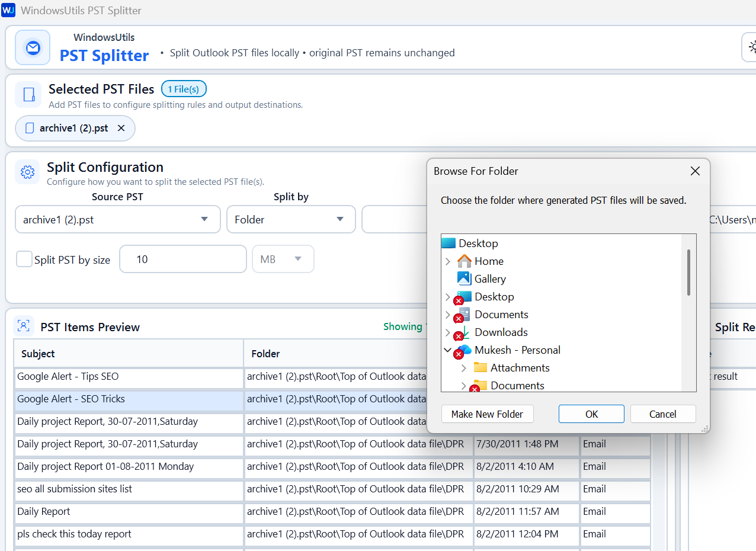Click the date cell '8/2/2011 4:10 AM'
756x551 pixels.
point(526,466)
